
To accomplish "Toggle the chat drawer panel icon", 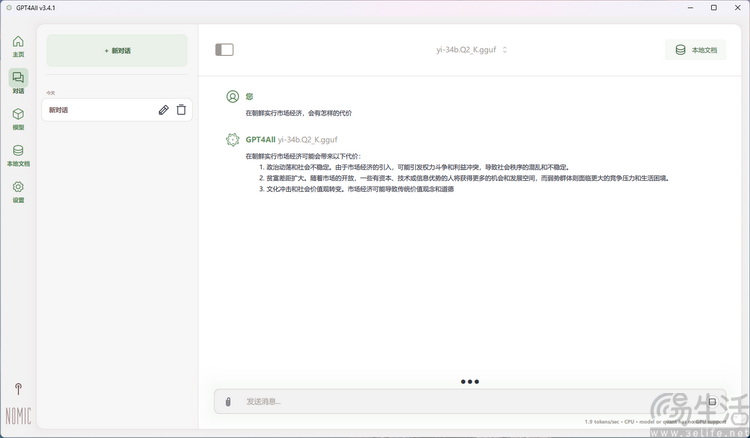I will [x=224, y=50].
